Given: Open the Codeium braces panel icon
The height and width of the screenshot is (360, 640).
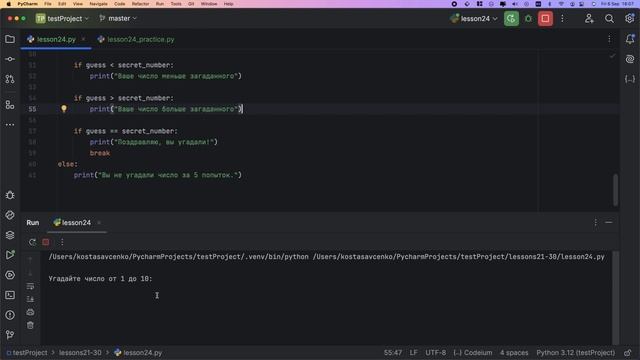Looking at the screenshot, I should coord(630,79).
